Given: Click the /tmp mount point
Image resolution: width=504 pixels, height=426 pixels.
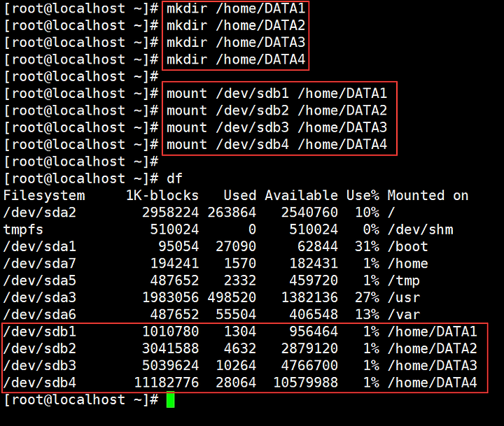Looking at the screenshot, I should [404, 281].
